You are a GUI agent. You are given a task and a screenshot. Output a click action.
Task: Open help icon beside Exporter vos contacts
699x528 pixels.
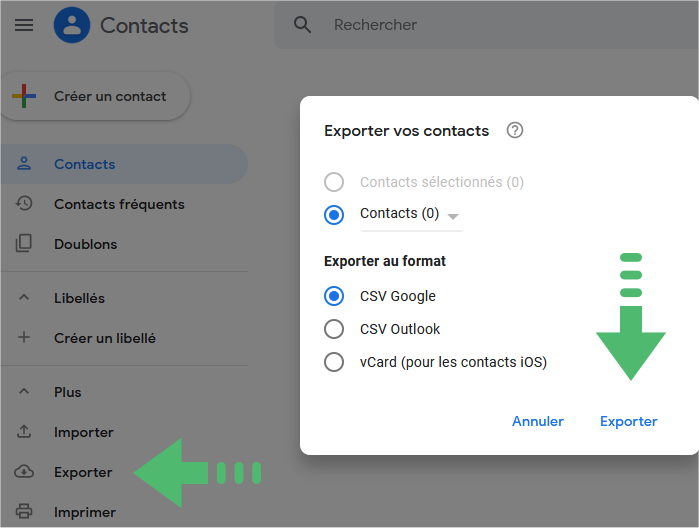tap(515, 131)
